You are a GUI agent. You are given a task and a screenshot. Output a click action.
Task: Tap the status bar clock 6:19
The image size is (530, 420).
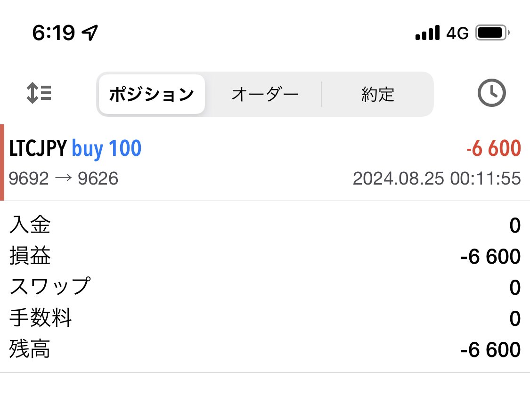point(53,33)
